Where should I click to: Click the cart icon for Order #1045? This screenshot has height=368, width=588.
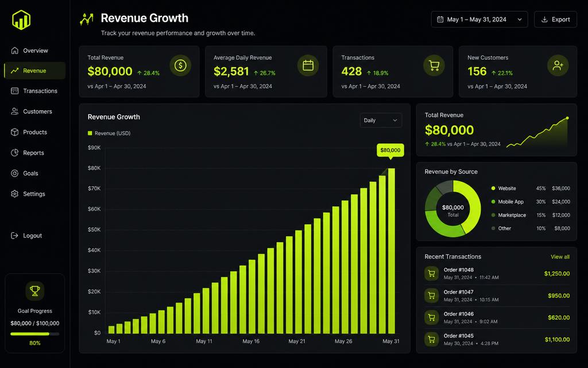pyautogui.click(x=432, y=339)
